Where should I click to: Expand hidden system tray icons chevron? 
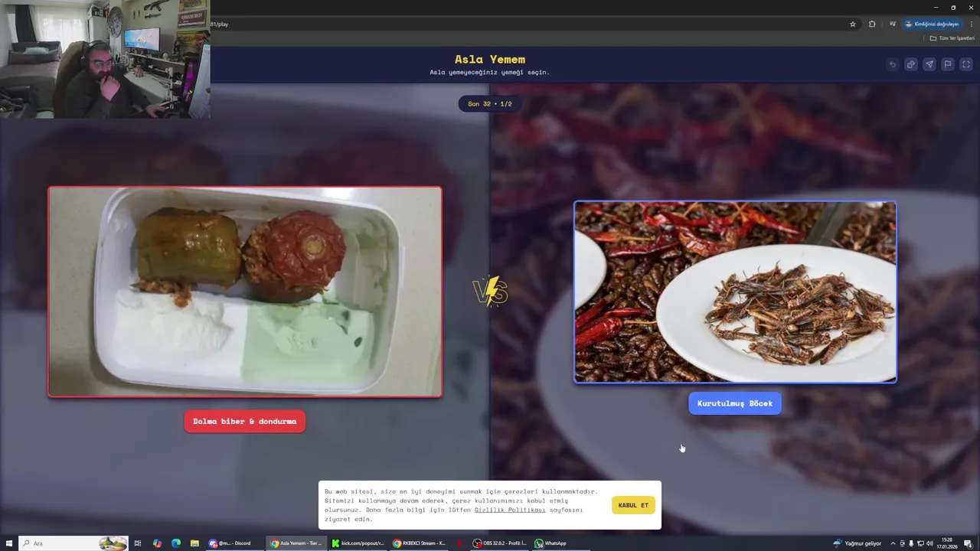pyautogui.click(x=893, y=543)
